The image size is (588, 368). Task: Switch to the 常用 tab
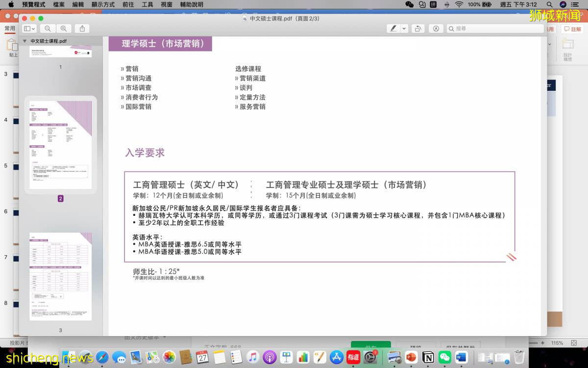pyautogui.click(x=10, y=28)
